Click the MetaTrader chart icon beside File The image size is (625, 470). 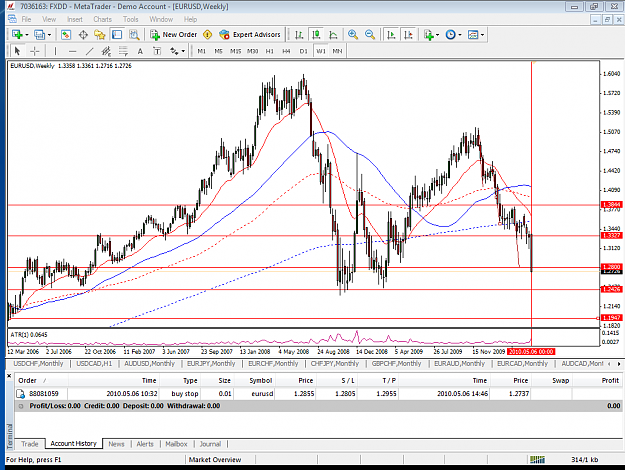pos(12,19)
